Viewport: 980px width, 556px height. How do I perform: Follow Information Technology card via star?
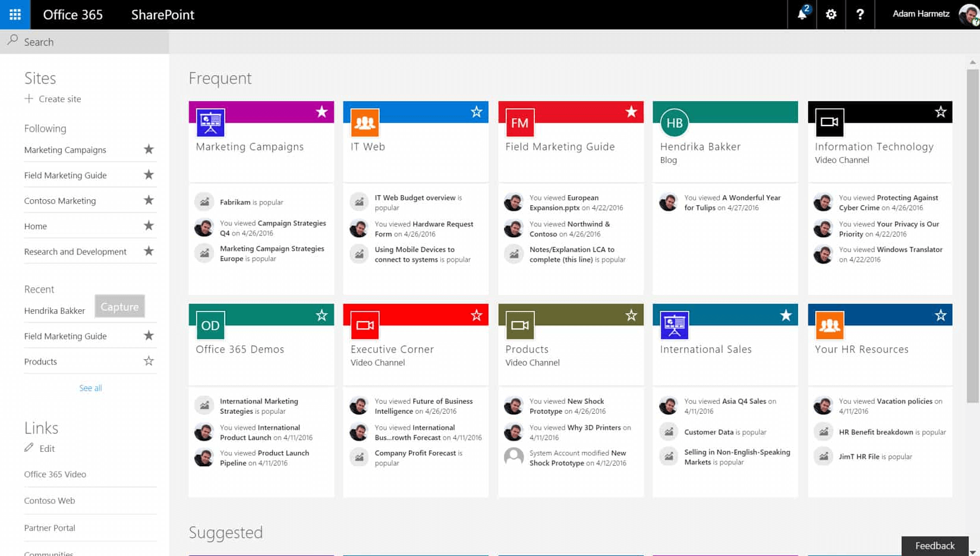941,112
